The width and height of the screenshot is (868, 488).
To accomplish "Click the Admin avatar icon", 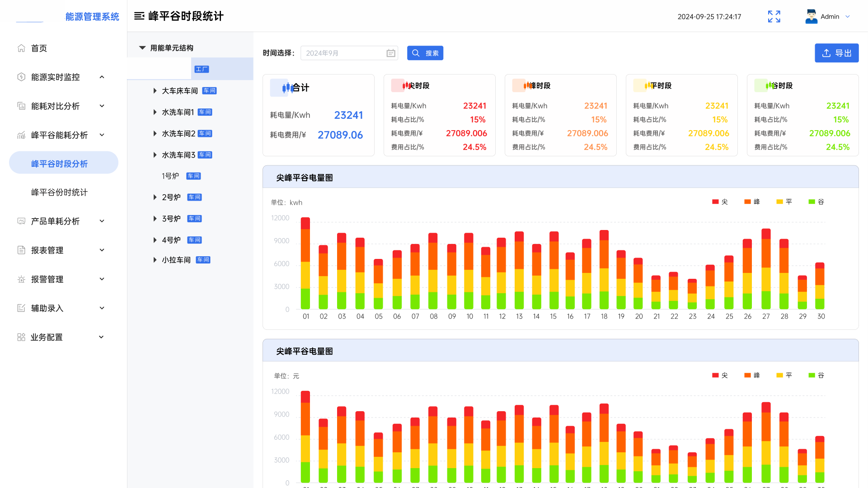I will tap(811, 17).
